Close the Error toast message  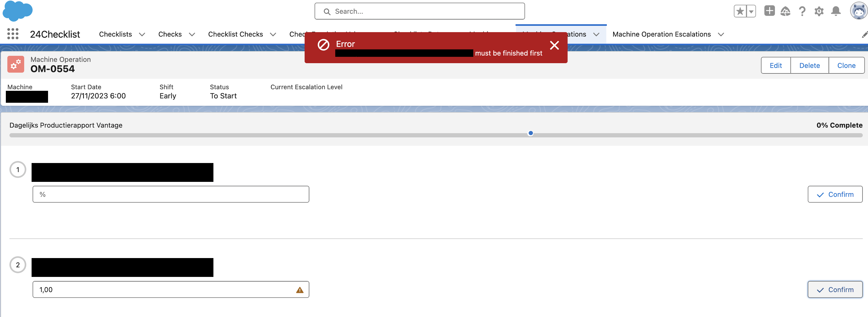554,45
